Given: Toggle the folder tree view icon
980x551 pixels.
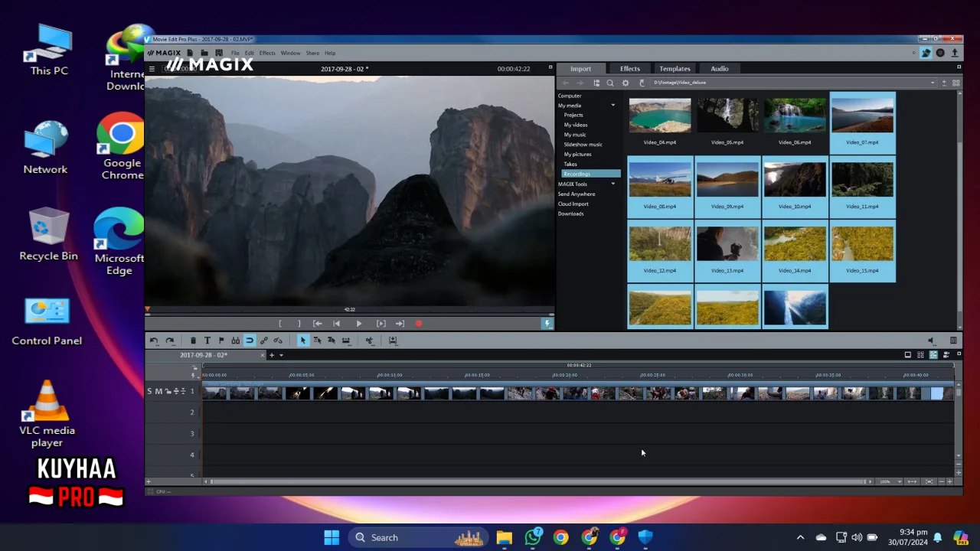Looking at the screenshot, I should click(596, 83).
